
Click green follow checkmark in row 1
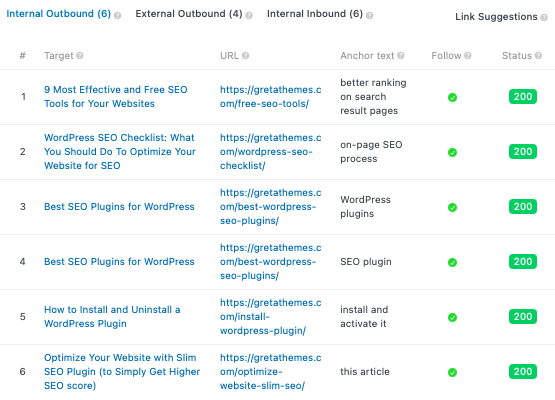[x=452, y=97]
